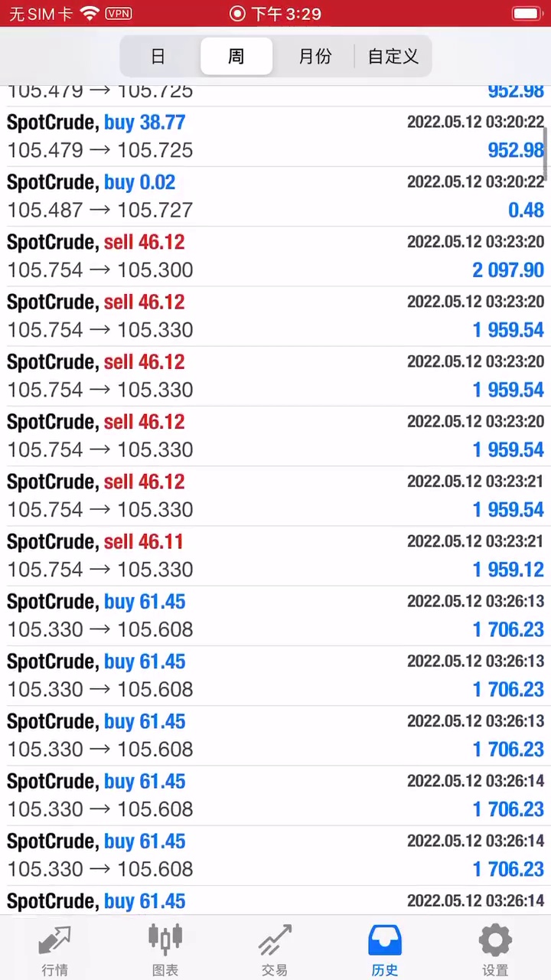Tap the 2 097.90 profit value
The height and width of the screenshot is (980, 551).
pyautogui.click(x=508, y=270)
